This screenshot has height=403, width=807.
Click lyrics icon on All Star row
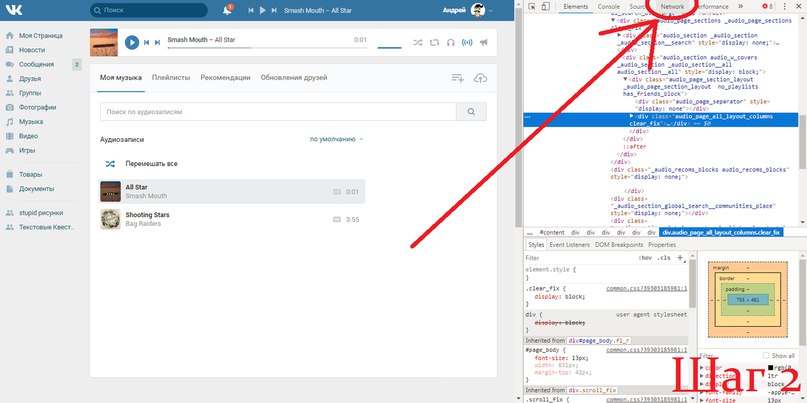pyautogui.click(x=337, y=192)
